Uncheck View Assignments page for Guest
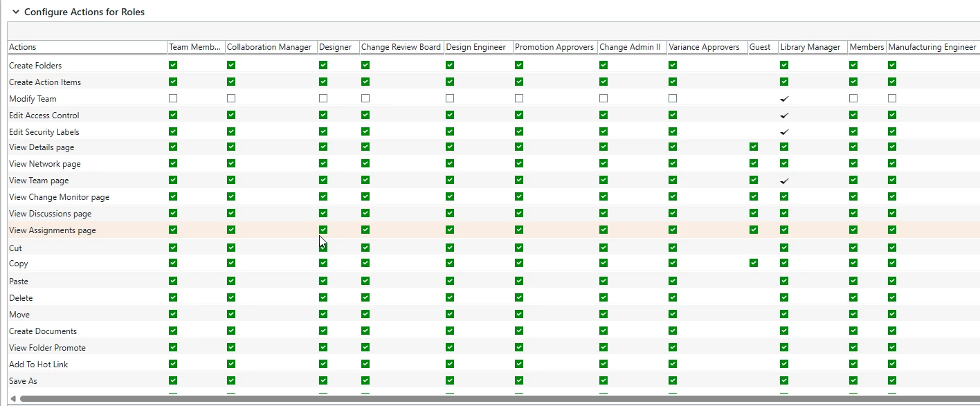Screen dimensions: 980x406 (x=754, y=230)
